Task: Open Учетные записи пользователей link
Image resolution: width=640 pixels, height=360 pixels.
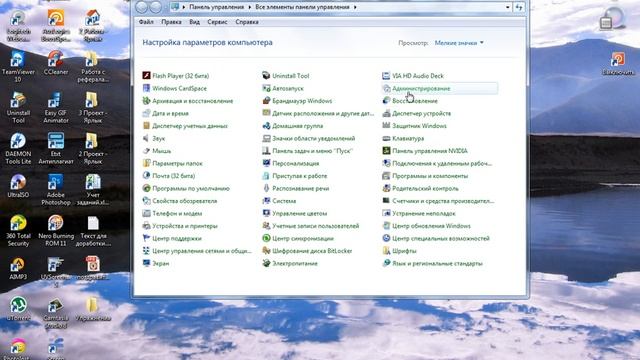Action: pos(316,226)
